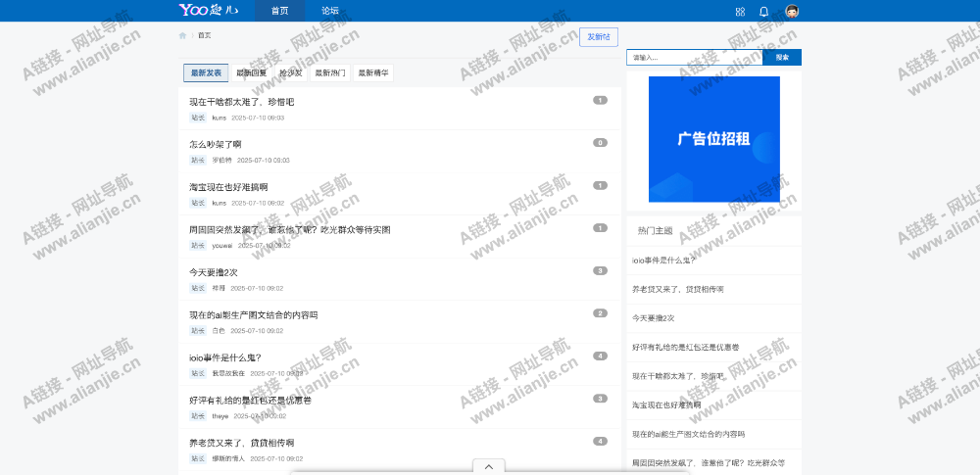Open reply count badge for 现在干啥都太难了
Viewport: 980px width, 475px height.
point(600,100)
